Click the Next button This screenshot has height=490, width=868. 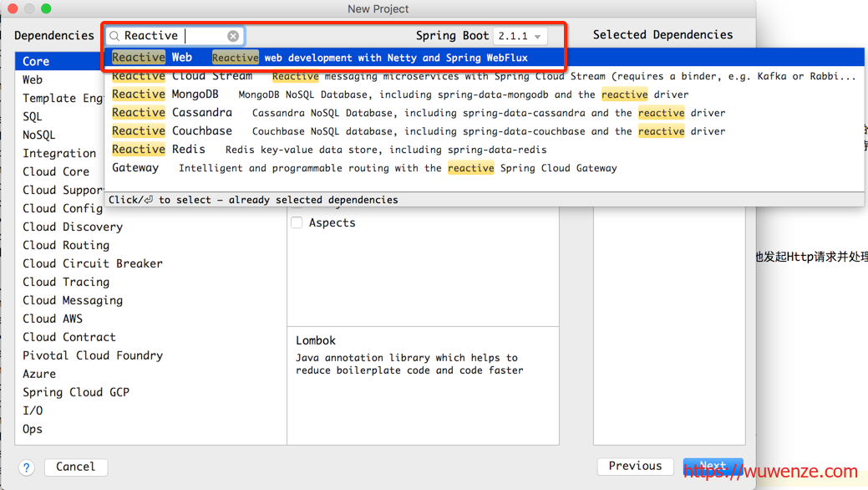point(713,466)
